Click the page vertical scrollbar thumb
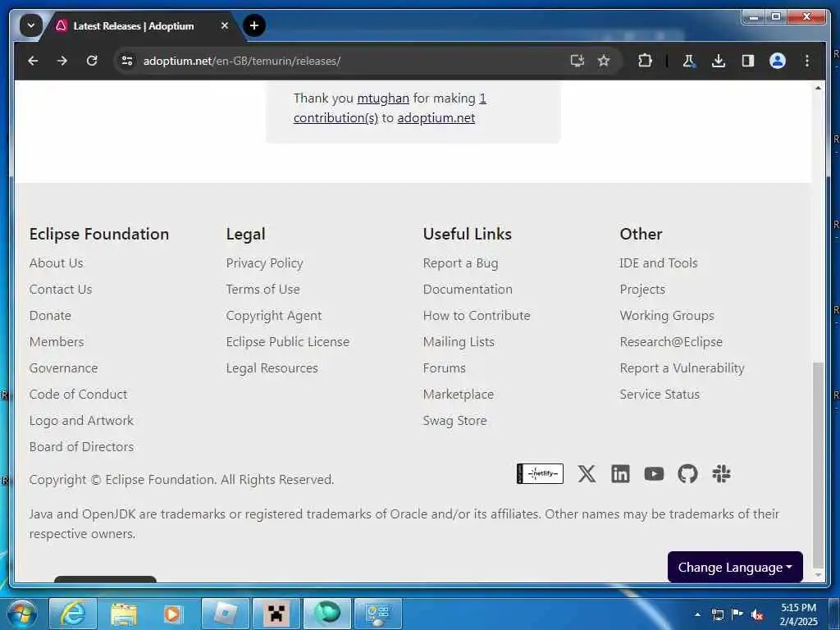This screenshot has width=840, height=630. coord(818,464)
